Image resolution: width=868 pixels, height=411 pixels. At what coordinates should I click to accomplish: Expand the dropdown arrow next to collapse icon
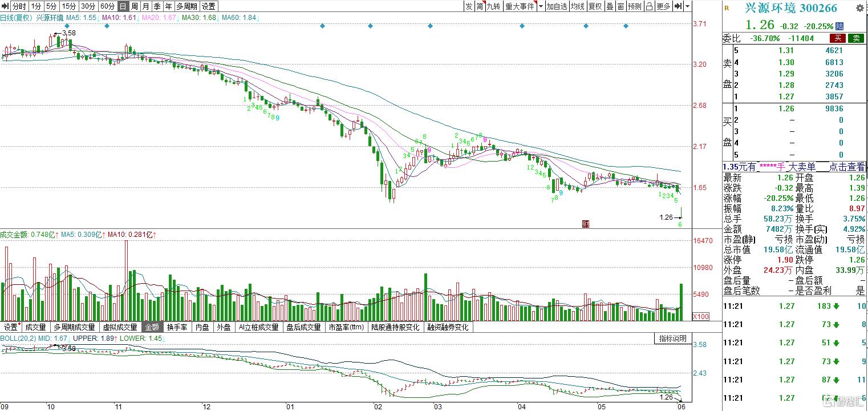(x=688, y=6)
